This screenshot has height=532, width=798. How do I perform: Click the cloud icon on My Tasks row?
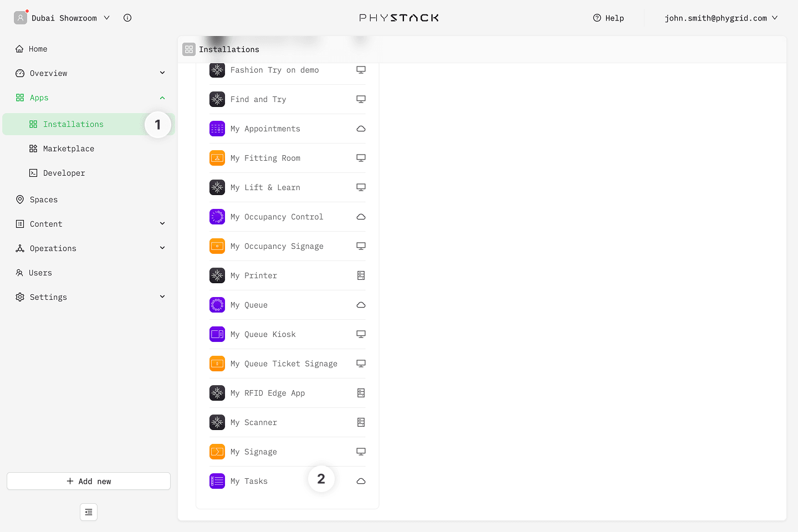click(x=361, y=481)
